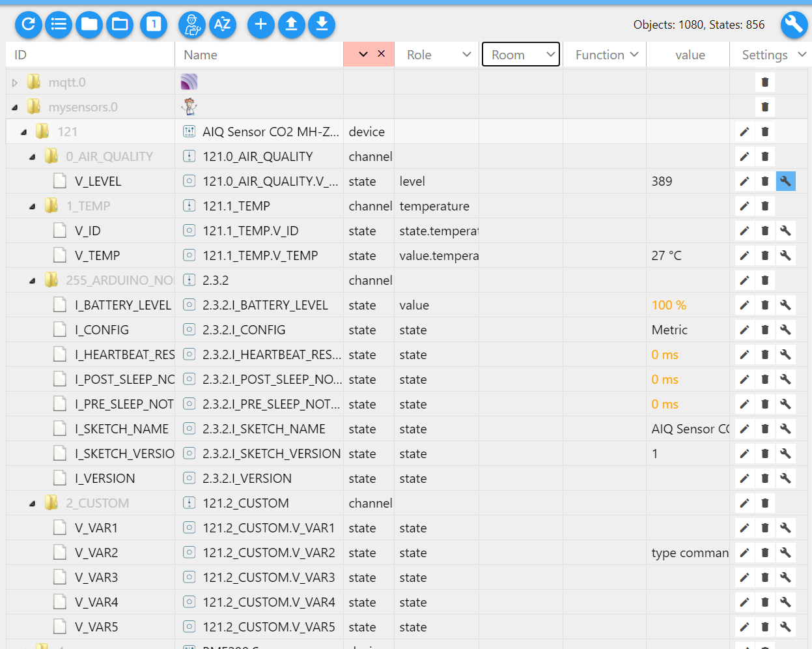Delete the I_CONFIG state with trash icon
Viewport: 812px width, 649px height.
[765, 330]
